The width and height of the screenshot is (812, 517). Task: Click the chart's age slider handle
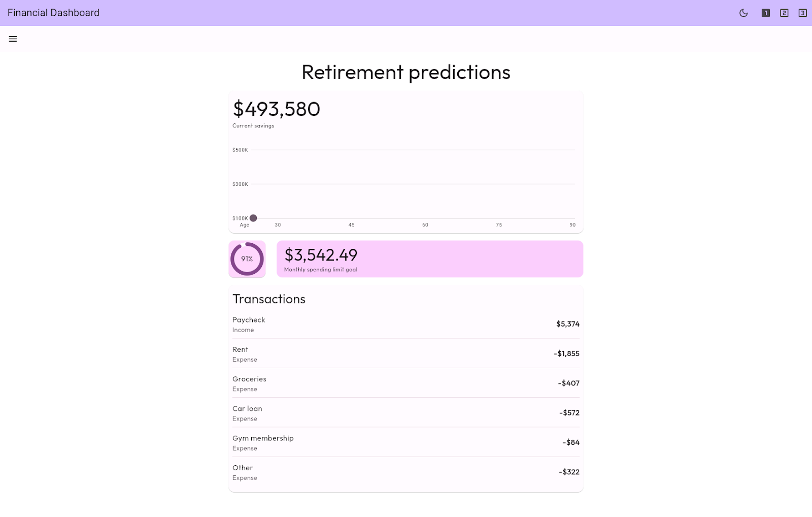click(253, 218)
